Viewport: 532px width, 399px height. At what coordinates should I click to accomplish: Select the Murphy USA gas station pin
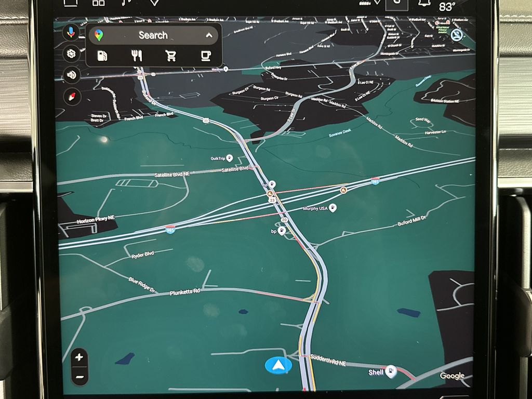333,208
